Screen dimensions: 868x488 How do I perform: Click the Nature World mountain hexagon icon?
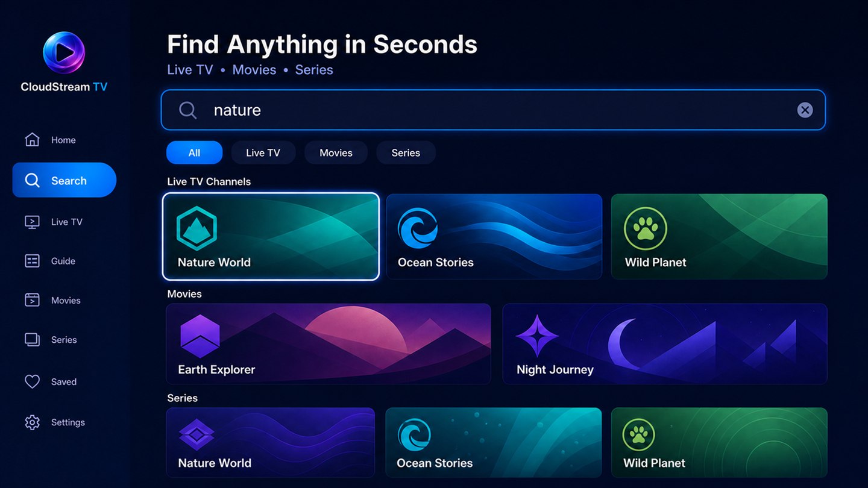(x=197, y=228)
